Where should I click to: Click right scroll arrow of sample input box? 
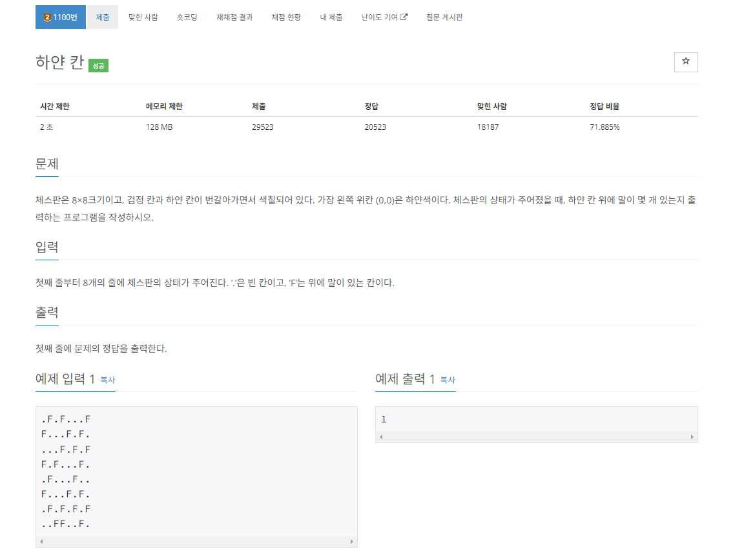tap(351, 541)
